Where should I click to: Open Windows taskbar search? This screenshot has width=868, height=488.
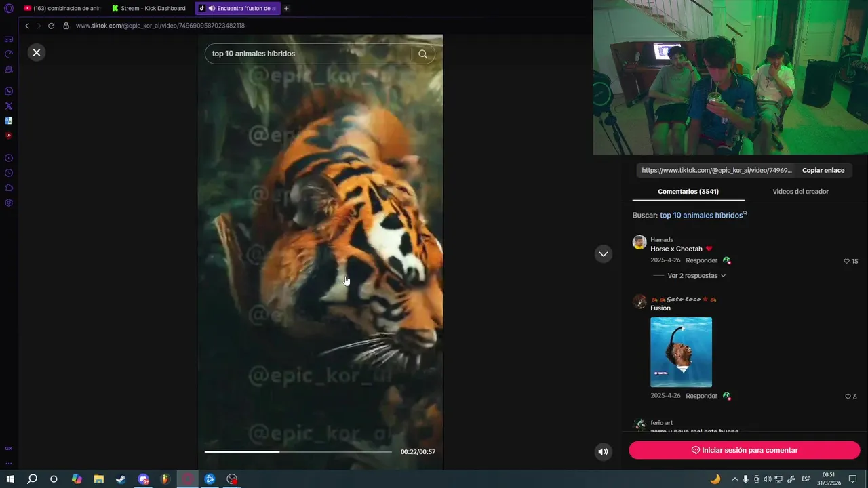point(32,479)
